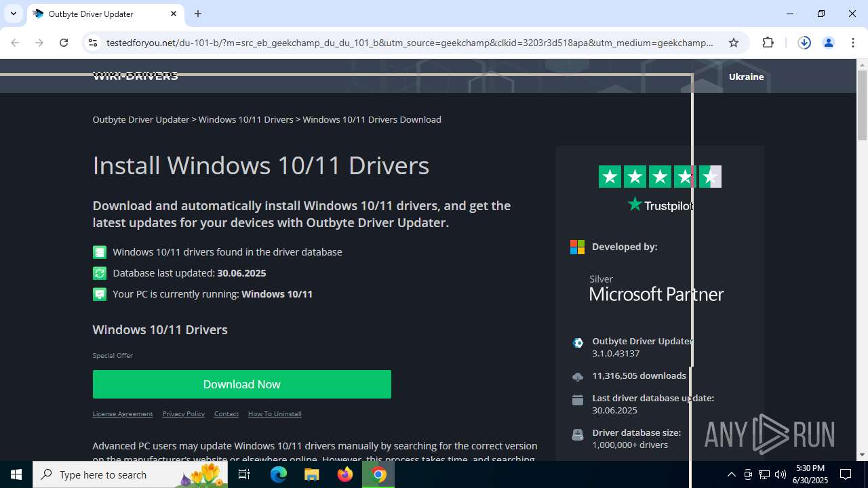Click Windows 10/11 Drivers Download breadcrumb
This screenshot has height=488, width=868.
(372, 119)
